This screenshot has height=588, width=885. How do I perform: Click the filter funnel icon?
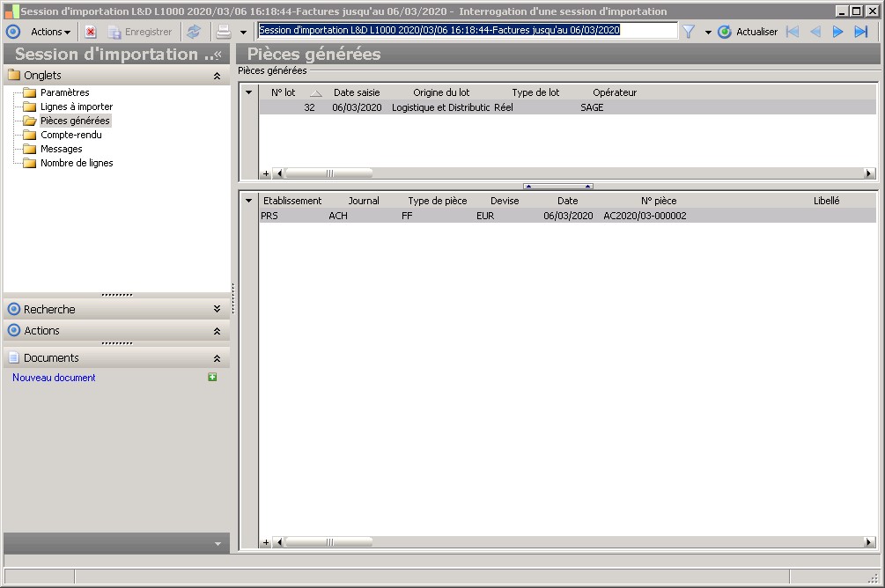(689, 33)
